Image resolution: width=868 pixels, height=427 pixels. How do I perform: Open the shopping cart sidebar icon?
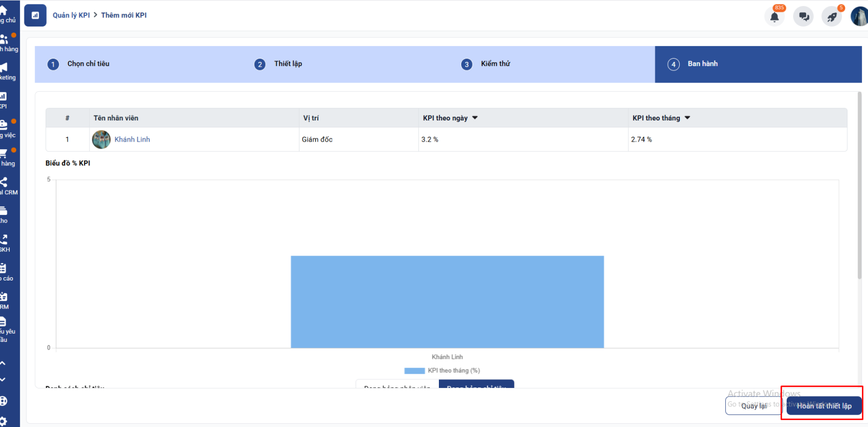pyautogui.click(x=4, y=154)
